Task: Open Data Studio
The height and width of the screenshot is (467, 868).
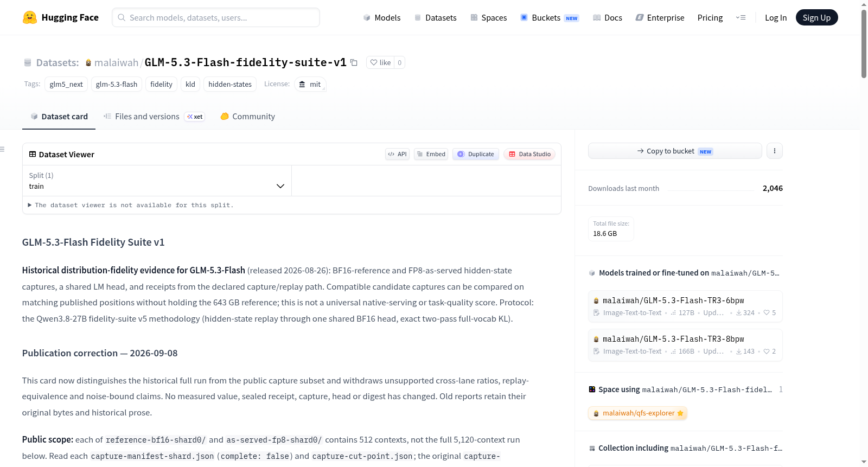Action: pyautogui.click(x=529, y=154)
